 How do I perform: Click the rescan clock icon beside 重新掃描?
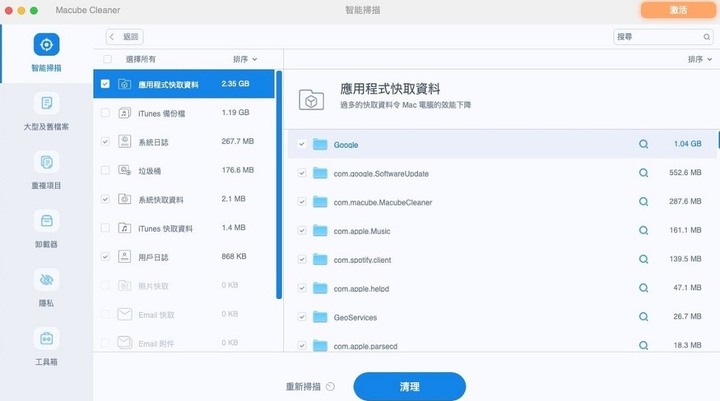[x=330, y=387]
